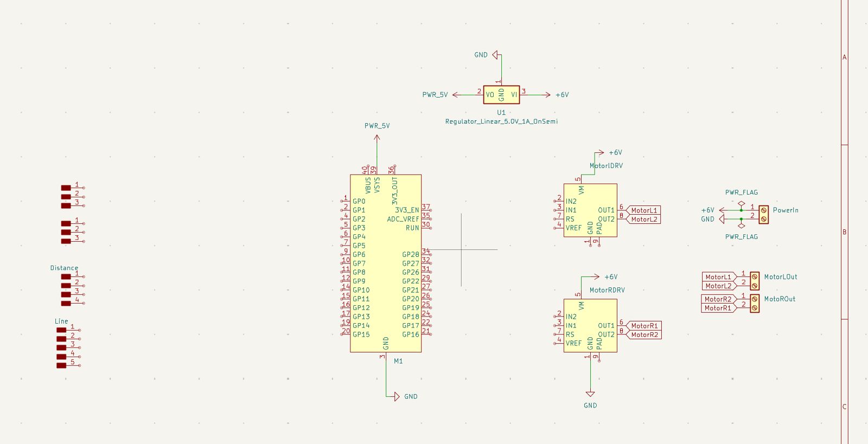Select the Regulator_Linear_5.0V_1A_OnSemi value text
This screenshot has width=868, height=444.
point(501,121)
